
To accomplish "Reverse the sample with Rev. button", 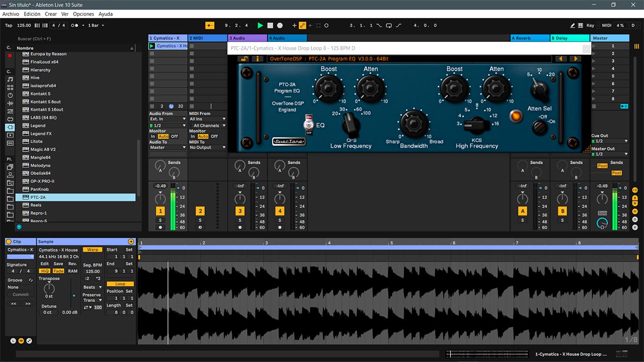I will (72, 264).
